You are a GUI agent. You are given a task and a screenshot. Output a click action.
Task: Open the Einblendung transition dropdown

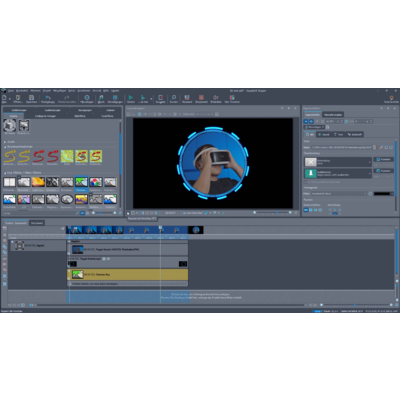(x=338, y=162)
